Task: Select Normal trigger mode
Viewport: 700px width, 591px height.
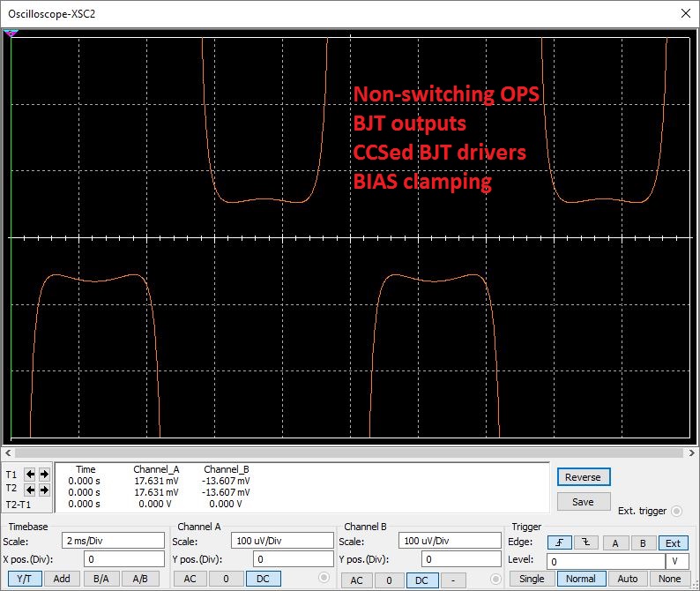Action: [581, 579]
